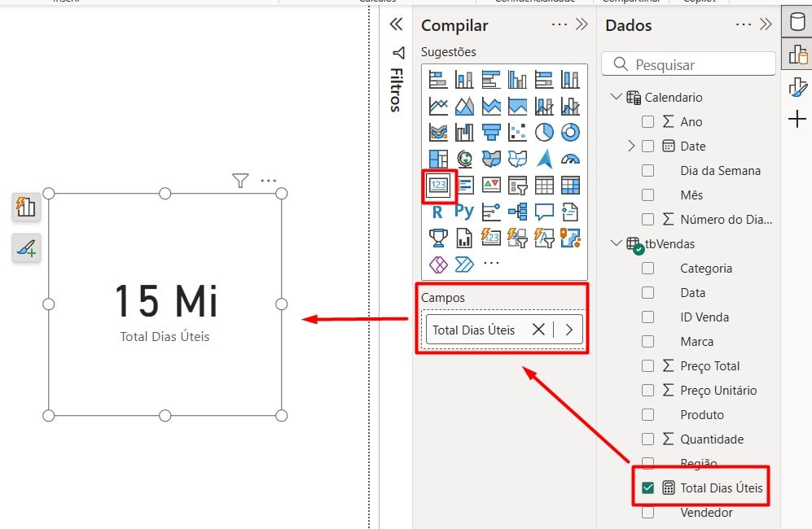Viewport: 812px width, 529px height.
Task: Click the on-object format visual button
Action: coord(26,248)
